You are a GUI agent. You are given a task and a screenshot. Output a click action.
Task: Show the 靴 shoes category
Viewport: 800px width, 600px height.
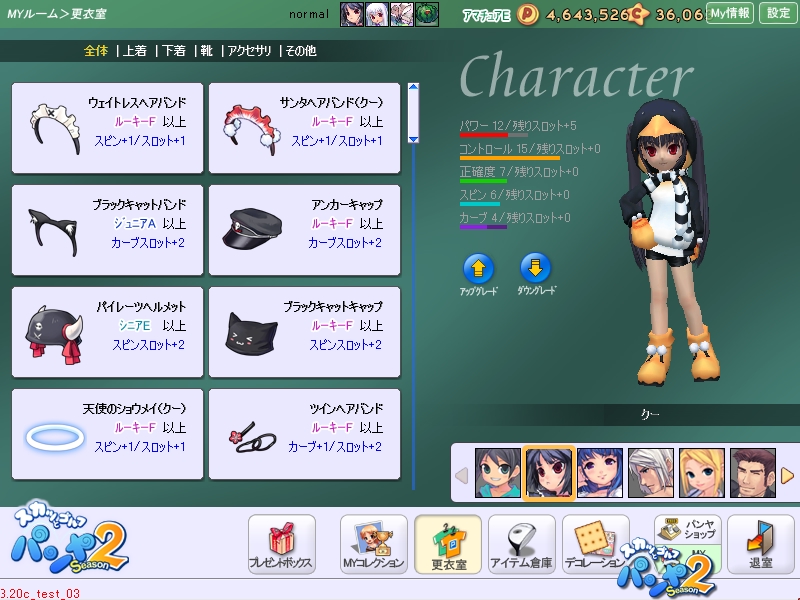208,50
